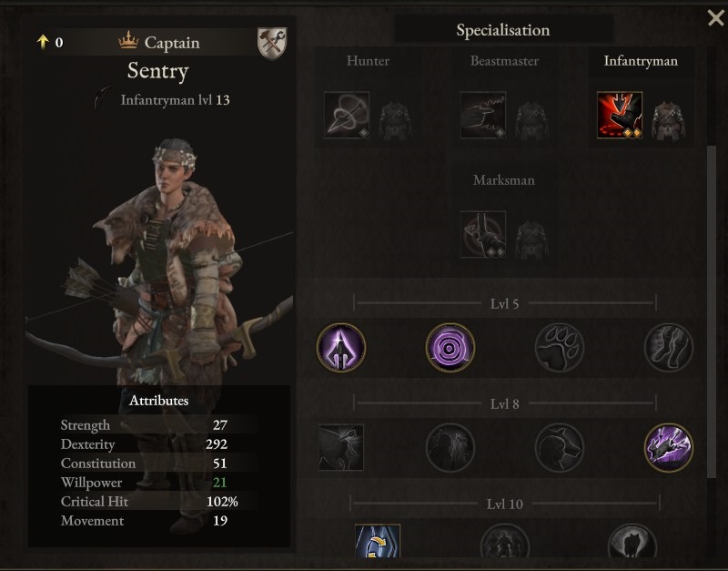Pick the purple target rings Lvl 5 skill
The width and height of the screenshot is (728, 571).
point(450,348)
